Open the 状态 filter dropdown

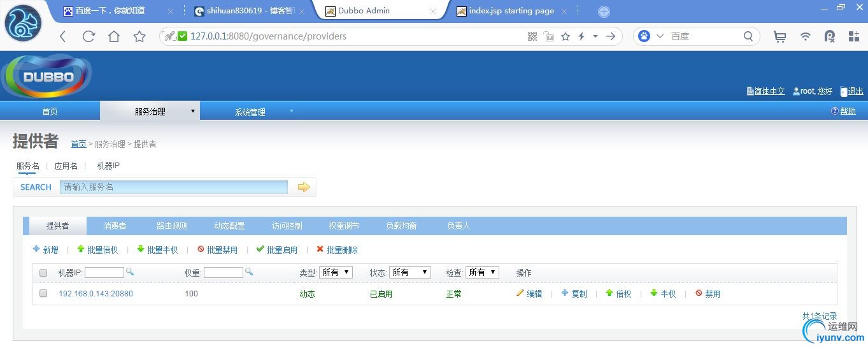[409, 272]
